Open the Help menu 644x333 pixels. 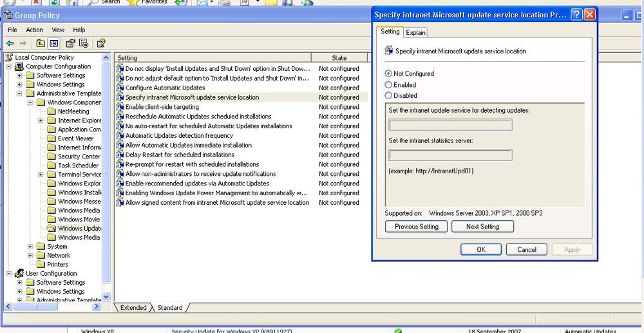click(79, 30)
